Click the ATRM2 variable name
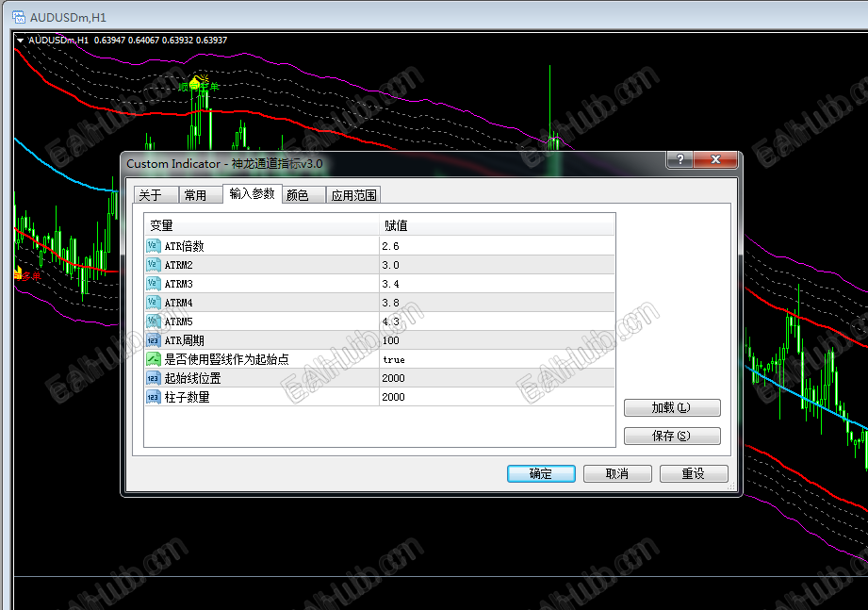This screenshot has height=610, width=868. click(178, 265)
